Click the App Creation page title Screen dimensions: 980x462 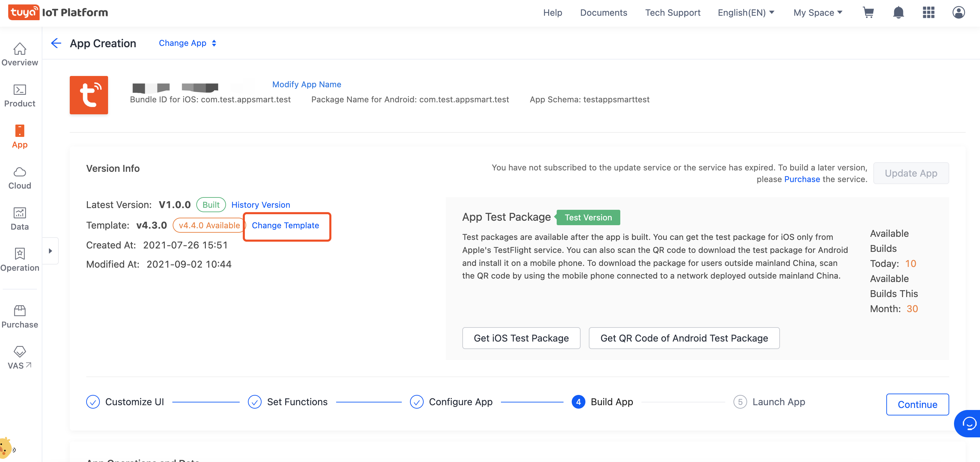pyautogui.click(x=103, y=43)
